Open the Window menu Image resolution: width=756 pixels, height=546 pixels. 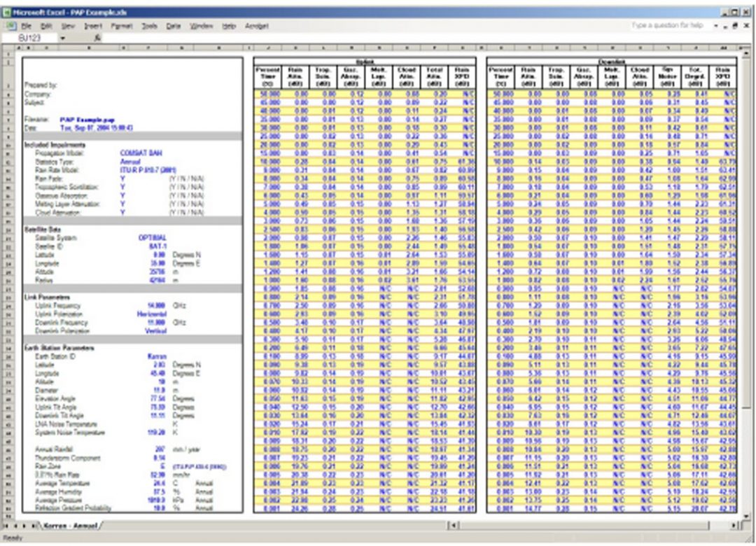[204, 24]
